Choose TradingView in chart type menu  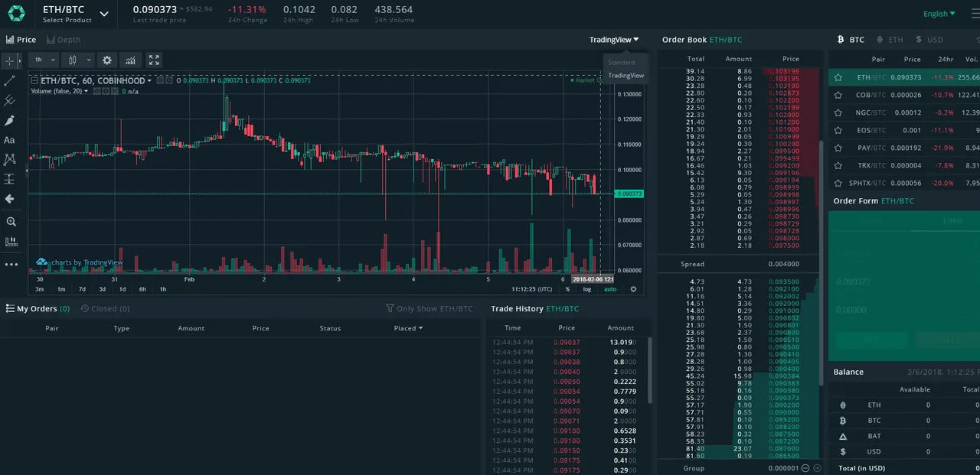pyautogui.click(x=626, y=76)
